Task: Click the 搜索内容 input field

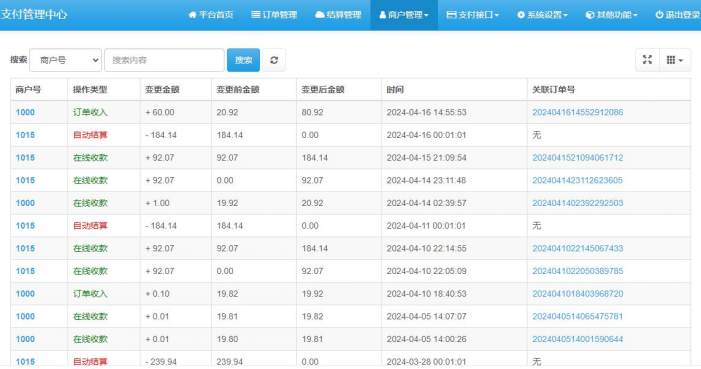Action: coord(165,60)
